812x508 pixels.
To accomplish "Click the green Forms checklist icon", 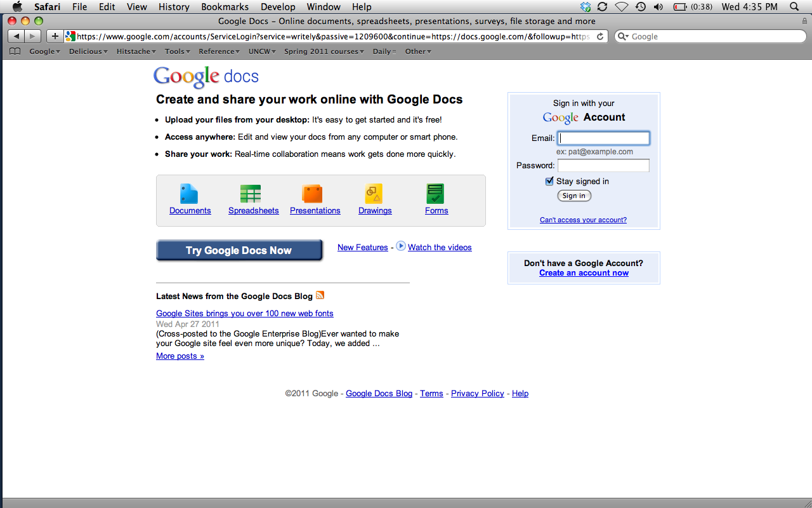I will click(435, 194).
